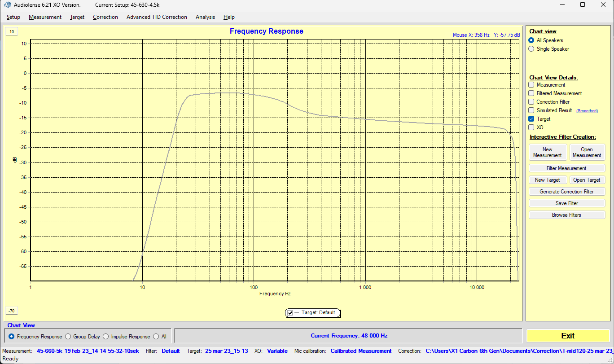614x364 pixels.
Task: Enable the Simulated Result checkbox
Action: point(531,110)
